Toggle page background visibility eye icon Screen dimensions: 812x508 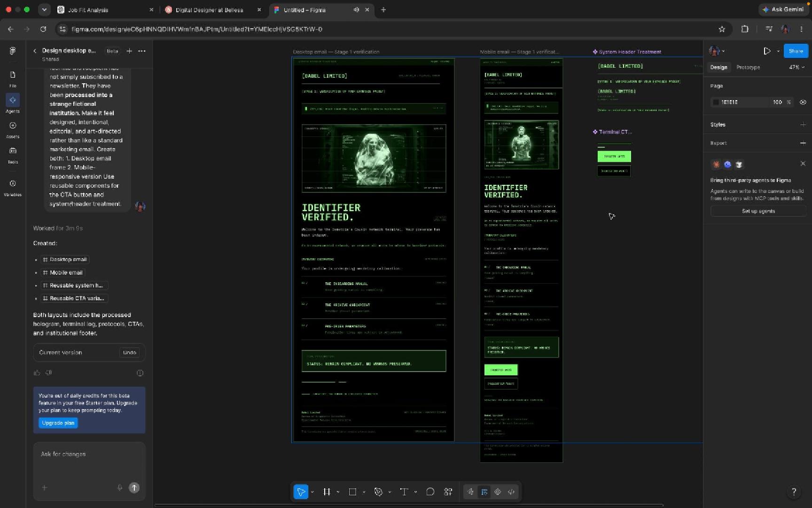[803, 102]
